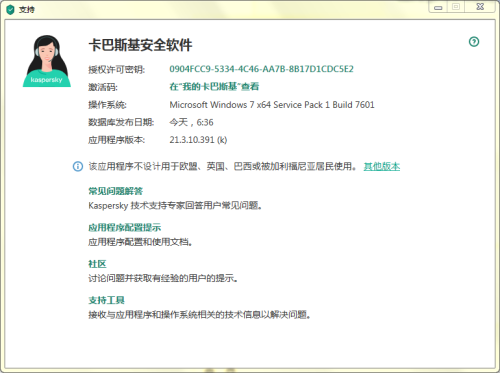Click the blue information icon
The image size is (500, 373).
pyautogui.click(x=78, y=166)
